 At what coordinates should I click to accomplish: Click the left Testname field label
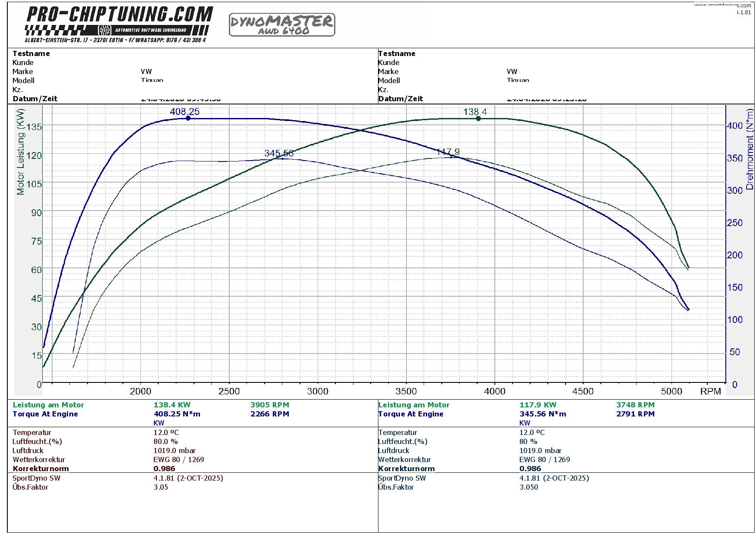31,53
